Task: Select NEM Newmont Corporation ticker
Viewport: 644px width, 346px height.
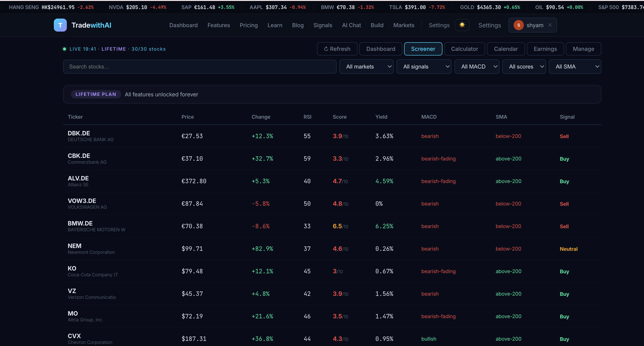Action: point(74,246)
